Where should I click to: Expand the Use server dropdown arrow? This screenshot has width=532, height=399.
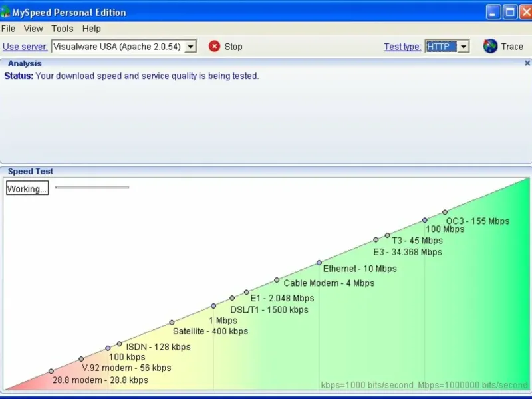click(x=191, y=46)
